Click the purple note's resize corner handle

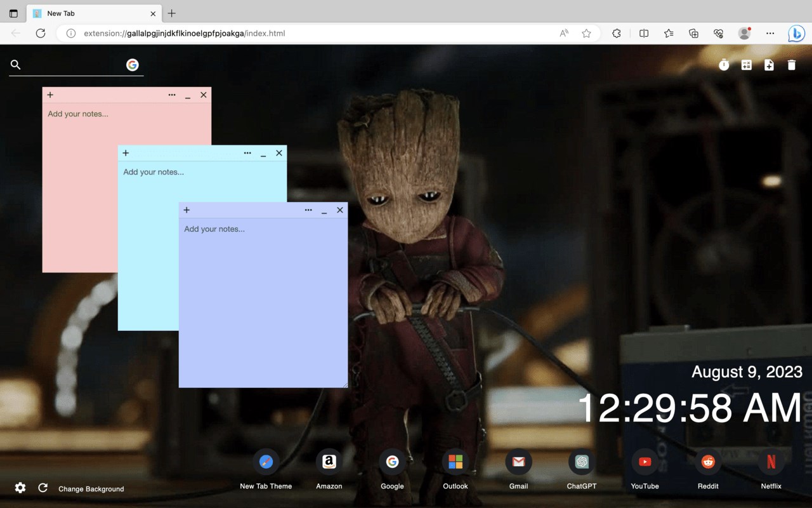(344, 384)
